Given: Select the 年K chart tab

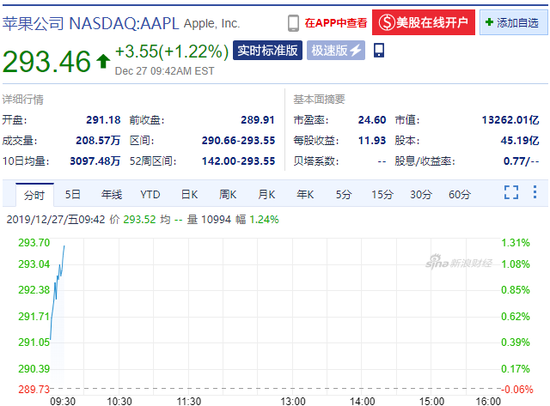Looking at the screenshot, I should click(x=305, y=194).
